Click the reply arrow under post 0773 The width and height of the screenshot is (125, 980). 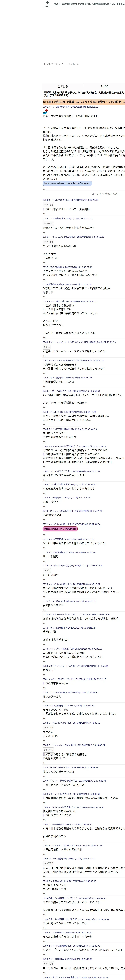pyautogui.click(x=44, y=561)
